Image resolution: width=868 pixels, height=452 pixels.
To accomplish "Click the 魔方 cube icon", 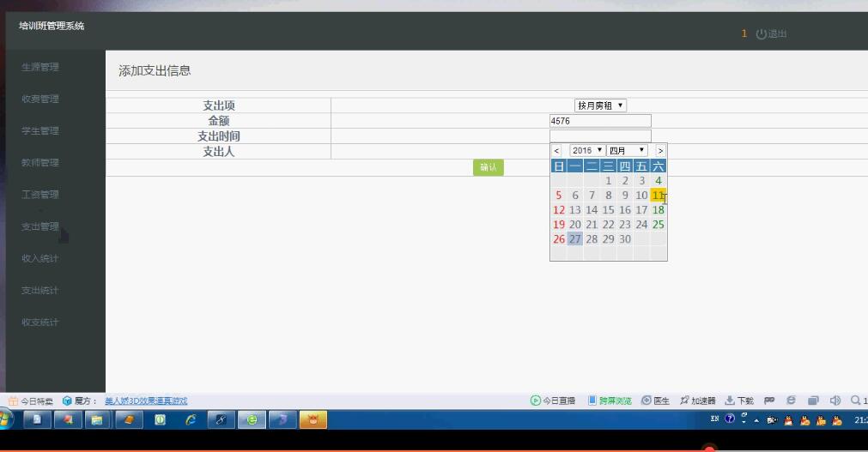I will click(67, 401).
